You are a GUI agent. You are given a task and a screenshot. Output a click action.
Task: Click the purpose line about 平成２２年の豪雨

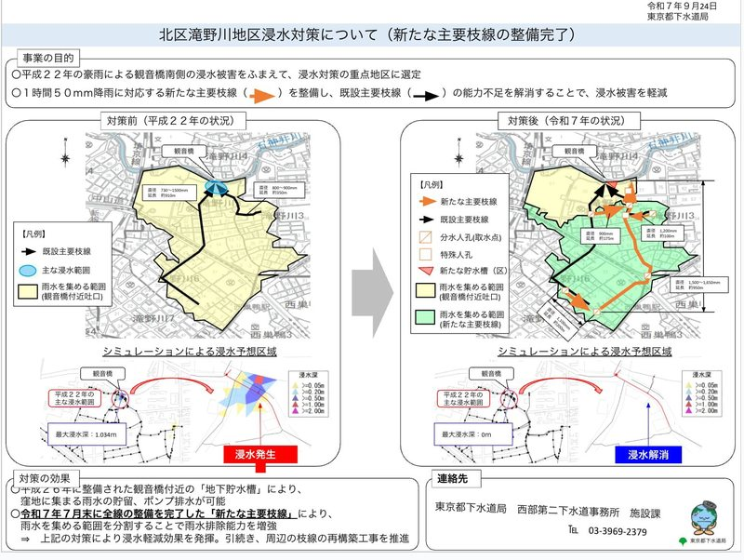216,74
